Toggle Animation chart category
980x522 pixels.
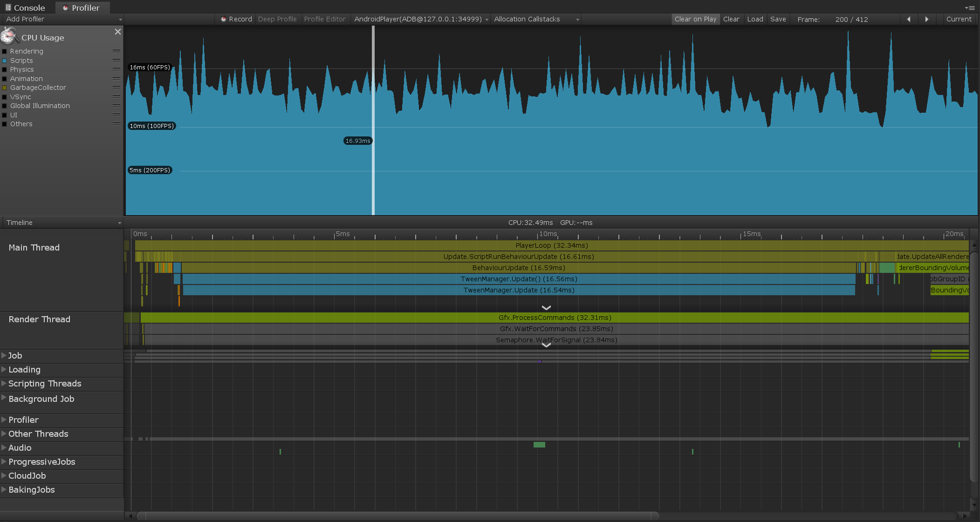pyautogui.click(x=5, y=79)
